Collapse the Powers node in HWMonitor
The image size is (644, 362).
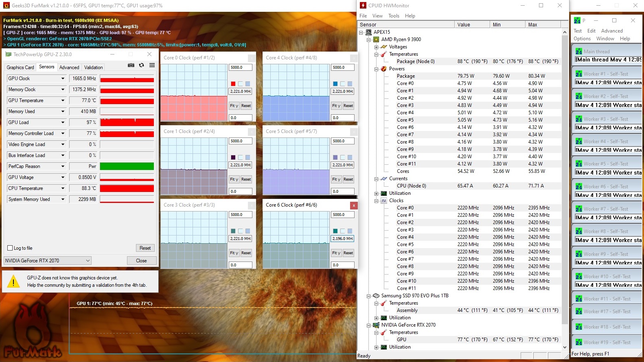377,69
